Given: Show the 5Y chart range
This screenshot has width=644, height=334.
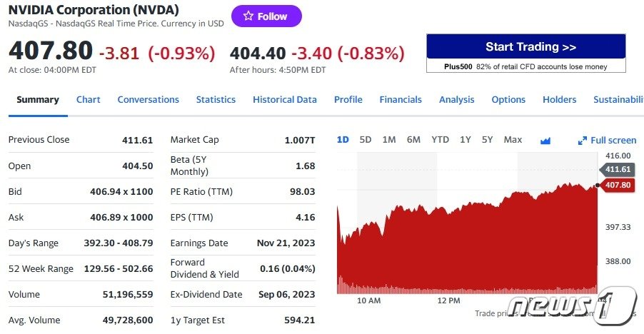Looking at the screenshot, I should [x=487, y=140].
